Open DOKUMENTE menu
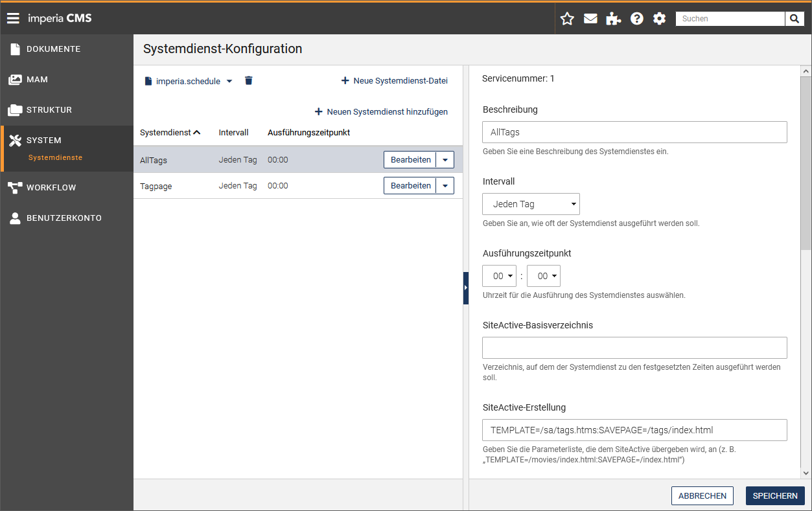This screenshot has width=812, height=511. tap(54, 49)
